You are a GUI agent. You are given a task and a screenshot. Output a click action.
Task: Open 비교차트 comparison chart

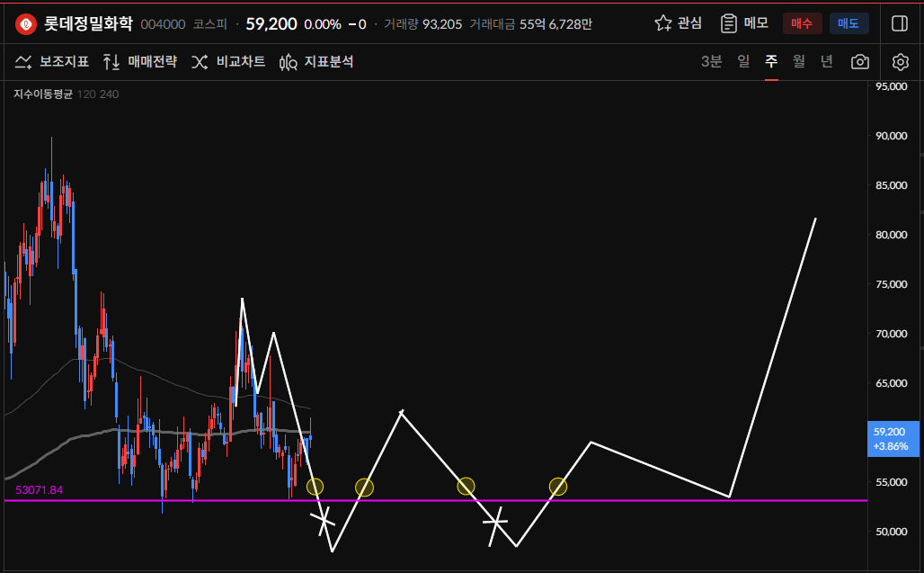[228, 61]
